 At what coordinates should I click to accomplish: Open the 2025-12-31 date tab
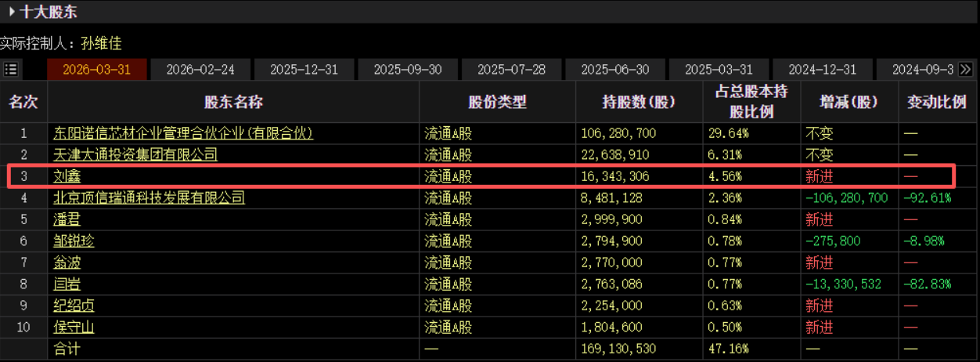coord(304,69)
